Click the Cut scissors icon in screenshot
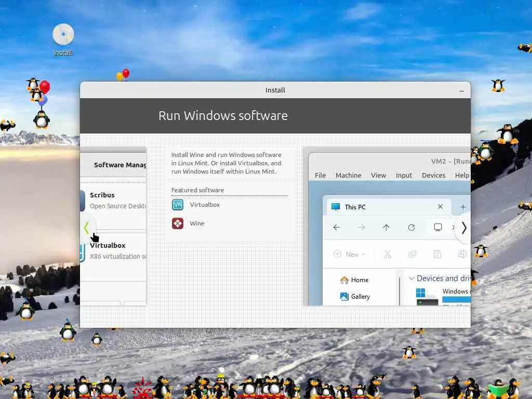Viewport: 532px width, 399px height. 388,254
